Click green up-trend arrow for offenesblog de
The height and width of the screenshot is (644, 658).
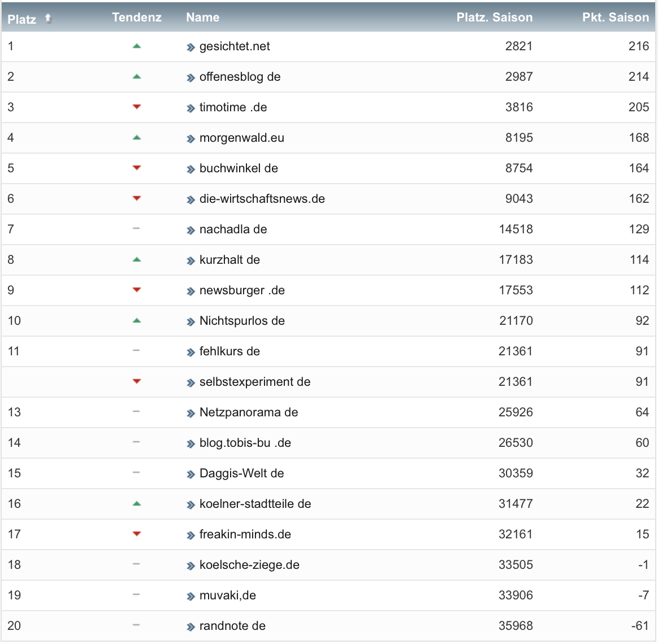(x=136, y=77)
